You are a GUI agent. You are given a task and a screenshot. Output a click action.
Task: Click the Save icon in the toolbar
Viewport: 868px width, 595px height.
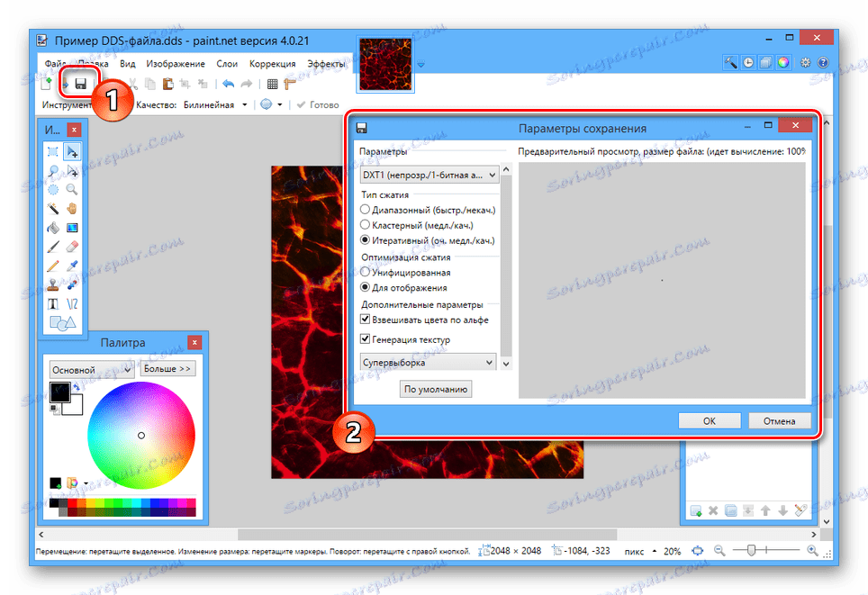tap(82, 82)
